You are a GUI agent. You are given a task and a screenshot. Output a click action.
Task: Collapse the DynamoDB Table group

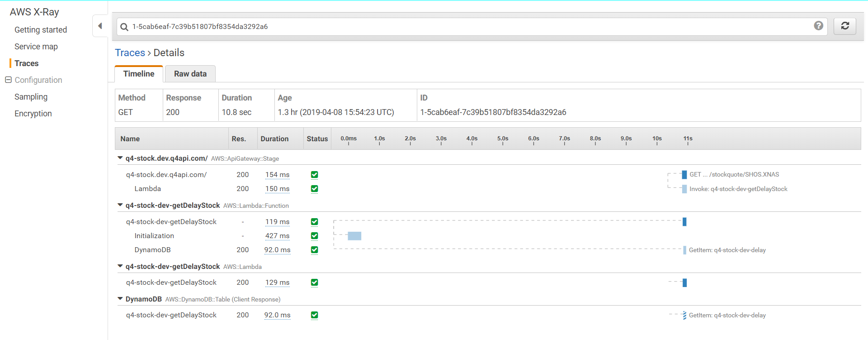coord(120,299)
